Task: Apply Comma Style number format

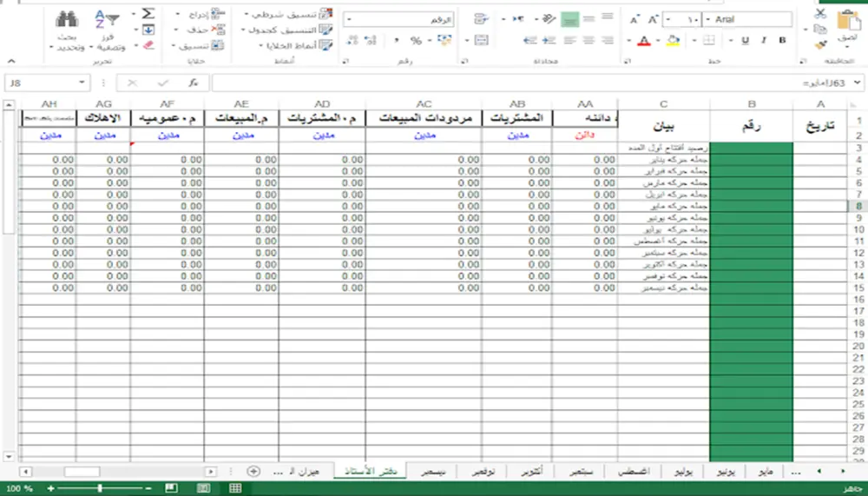Action: pyautogui.click(x=397, y=40)
